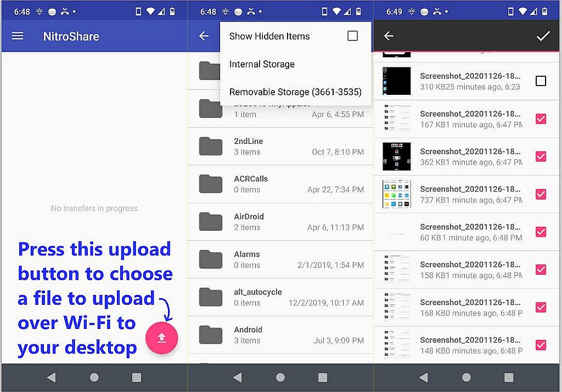This screenshot has width=562, height=392.
Task: Tap recents button on screenshot list screen
Action: 509,377
